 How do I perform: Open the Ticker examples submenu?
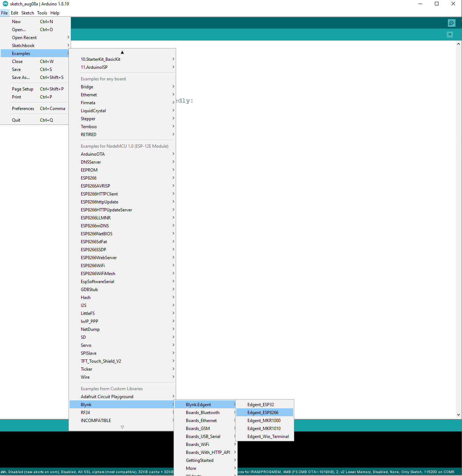point(122,369)
